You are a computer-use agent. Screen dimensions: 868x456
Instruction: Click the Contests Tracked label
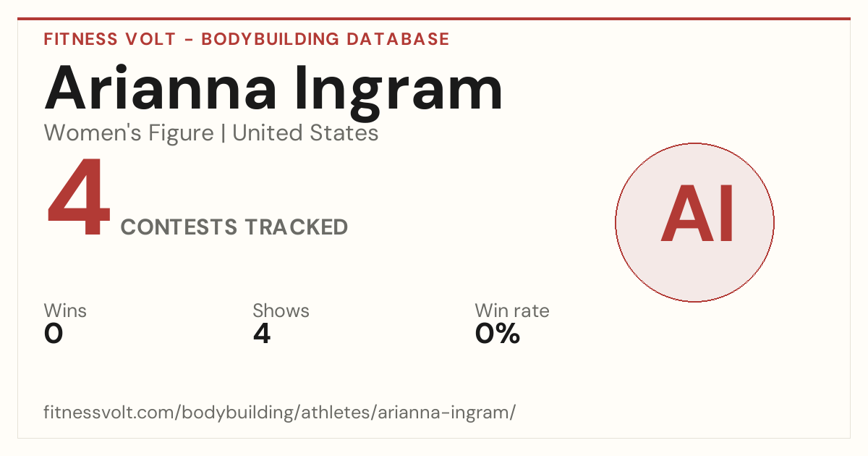[x=234, y=227]
